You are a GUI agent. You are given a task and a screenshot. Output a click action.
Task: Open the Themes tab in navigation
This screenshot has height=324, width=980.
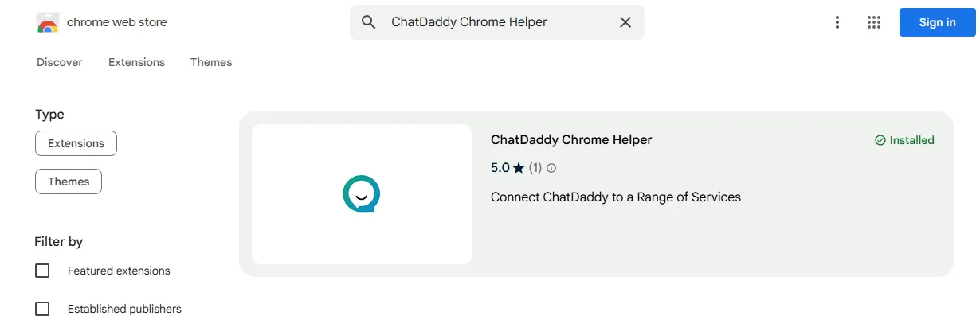click(x=211, y=62)
